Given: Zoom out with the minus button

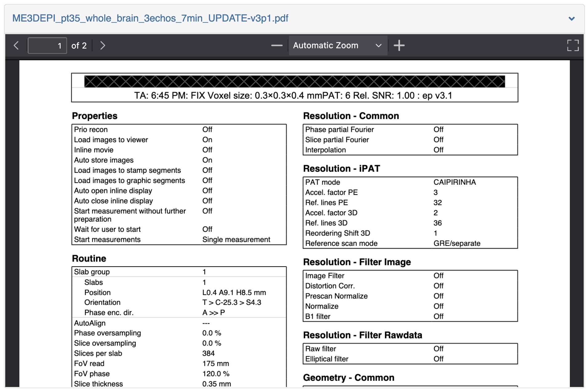Looking at the screenshot, I should [276, 45].
